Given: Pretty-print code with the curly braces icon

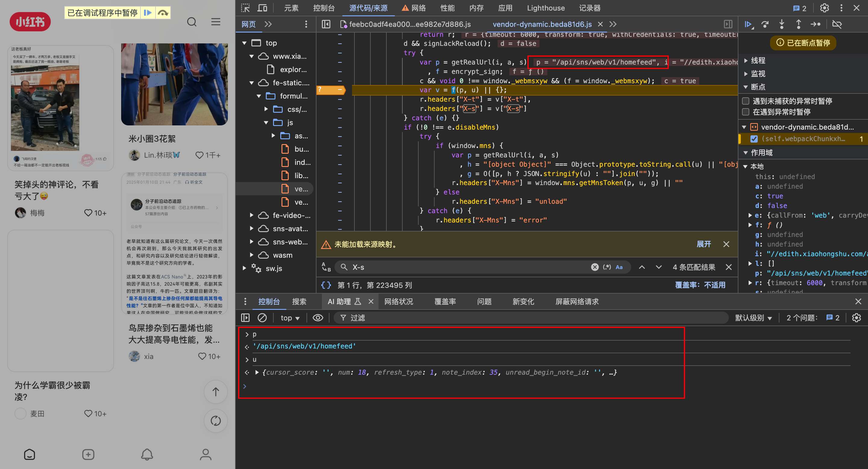Looking at the screenshot, I should tap(326, 285).
